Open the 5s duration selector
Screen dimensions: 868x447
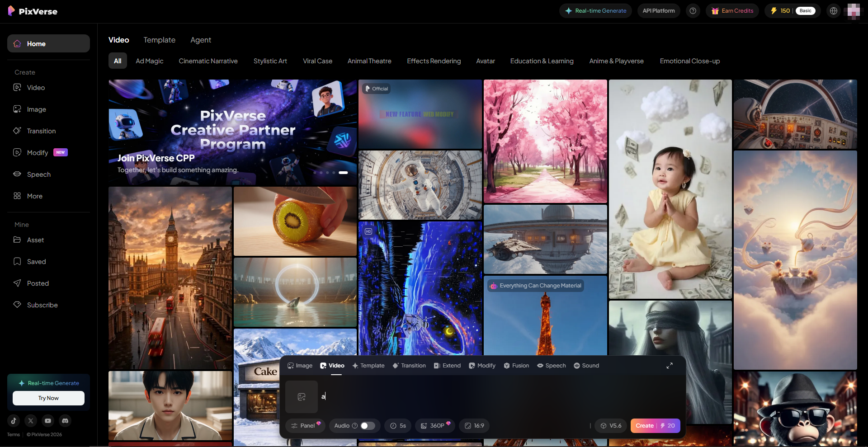[398, 426]
